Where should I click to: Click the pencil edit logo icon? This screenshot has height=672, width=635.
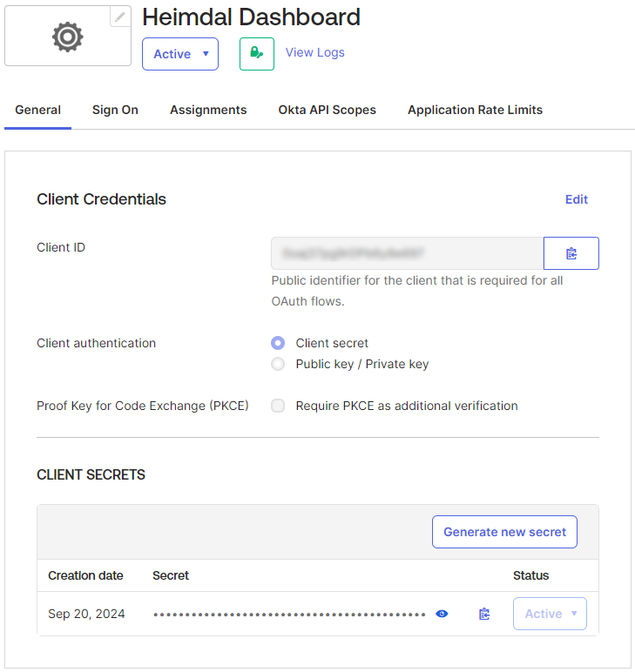(x=120, y=17)
